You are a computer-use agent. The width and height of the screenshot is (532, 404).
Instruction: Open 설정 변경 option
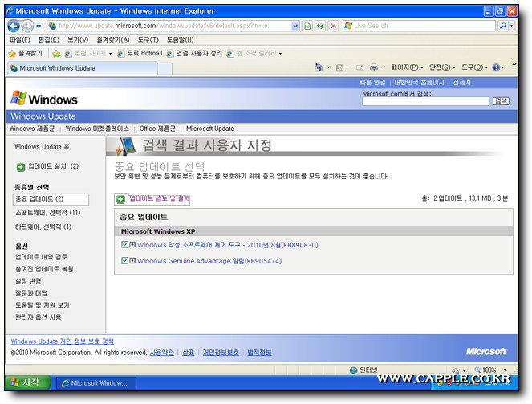point(28,281)
